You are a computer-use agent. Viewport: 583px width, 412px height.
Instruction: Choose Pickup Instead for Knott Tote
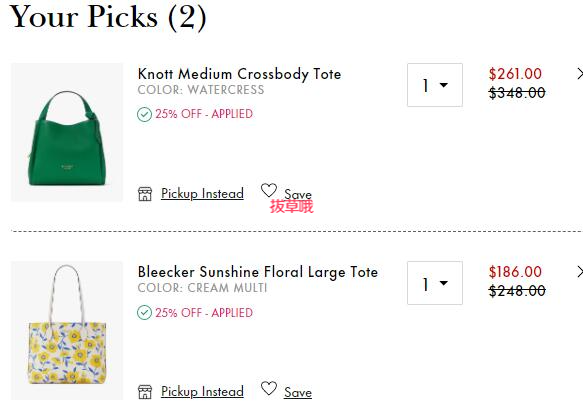coord(202,194)
